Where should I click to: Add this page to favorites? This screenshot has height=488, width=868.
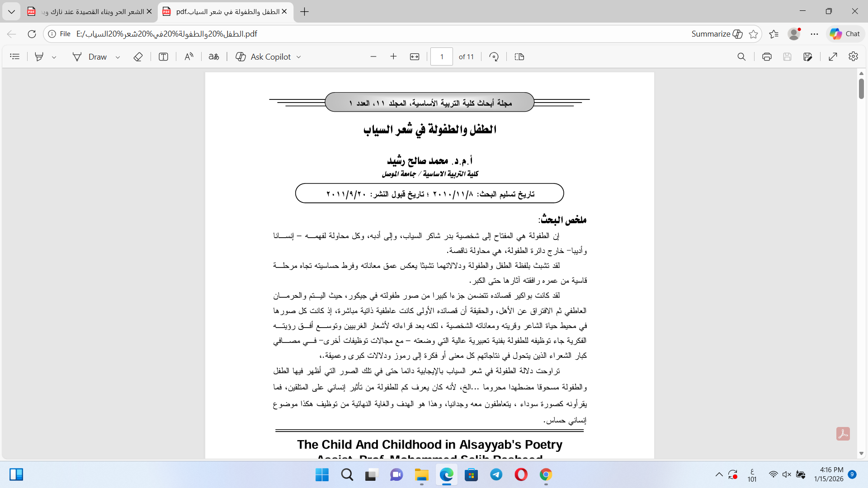coord(753,34)
